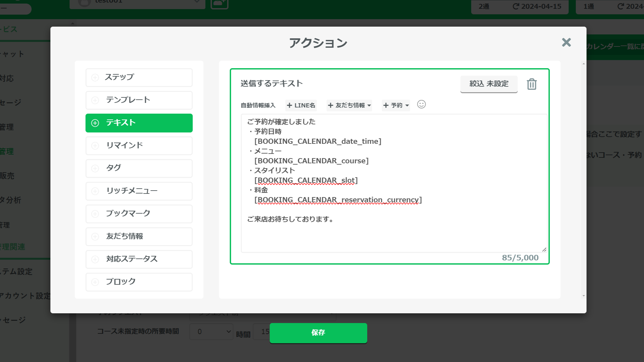Click the textarea resize handle corner
The width and height of the screenshot is (644, 362).
tap(544, 249)
